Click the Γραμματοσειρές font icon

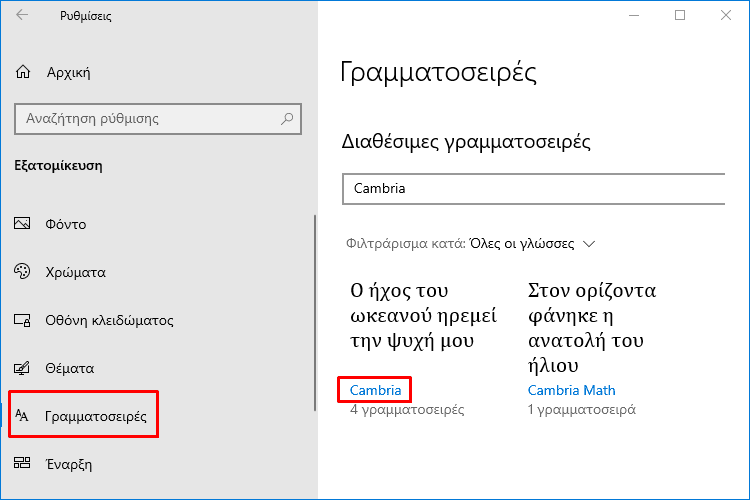(22, 415)
